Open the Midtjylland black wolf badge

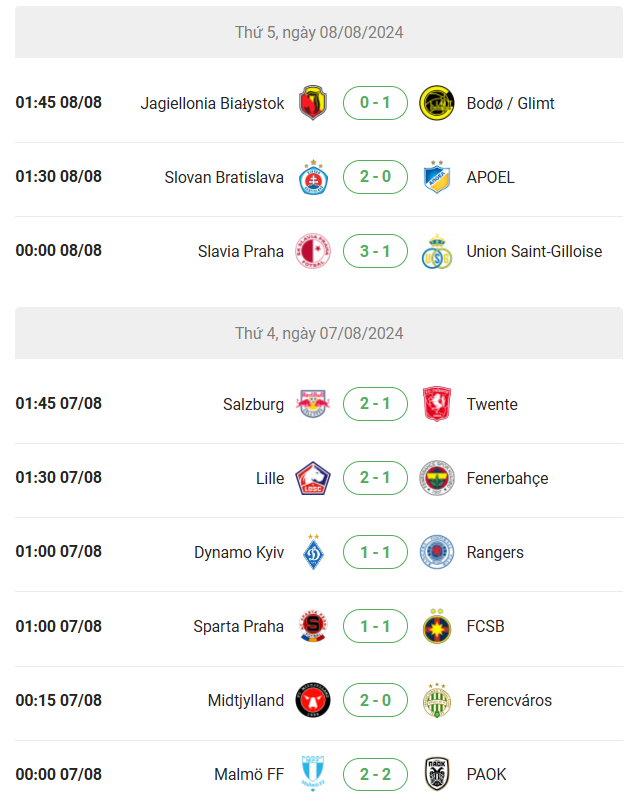click(313, 700)
